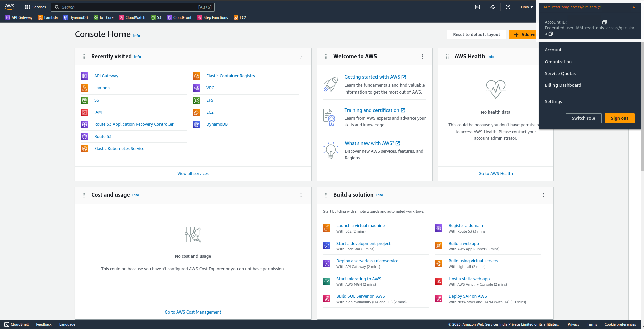Open Getting started with AWS link
644x329 pixels.
(x=375, y=77)
